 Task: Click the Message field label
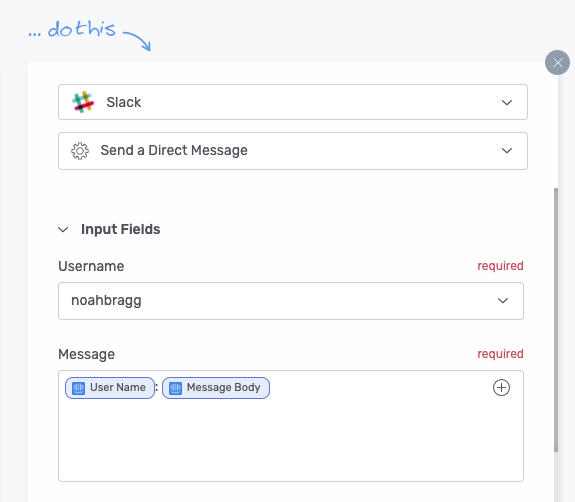point(87,354)
